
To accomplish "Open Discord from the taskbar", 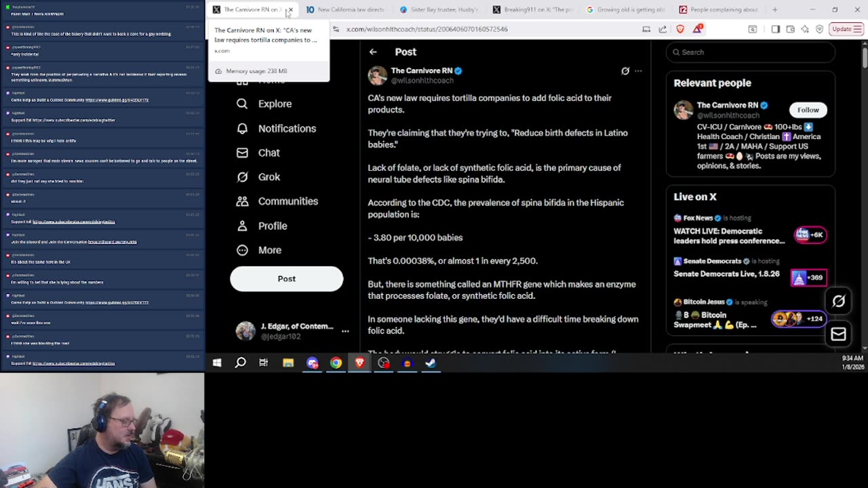I will pos(312,363).
